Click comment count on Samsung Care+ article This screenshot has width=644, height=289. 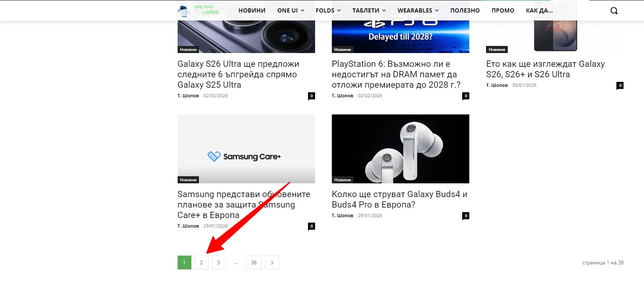(312, 226)
